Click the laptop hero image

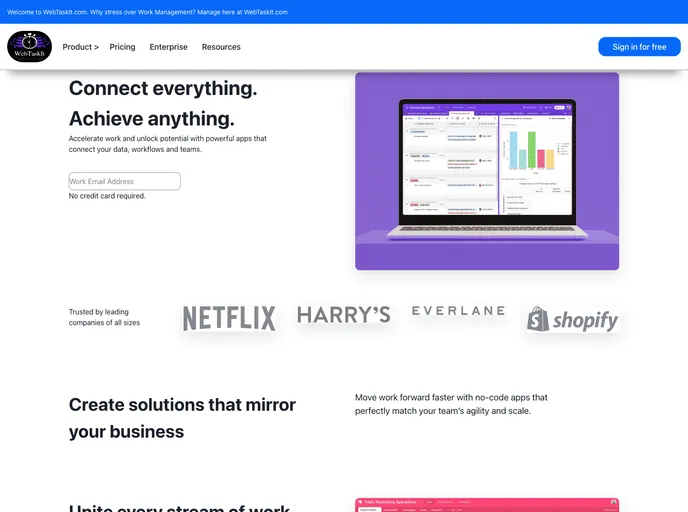(x=487, y=171)
